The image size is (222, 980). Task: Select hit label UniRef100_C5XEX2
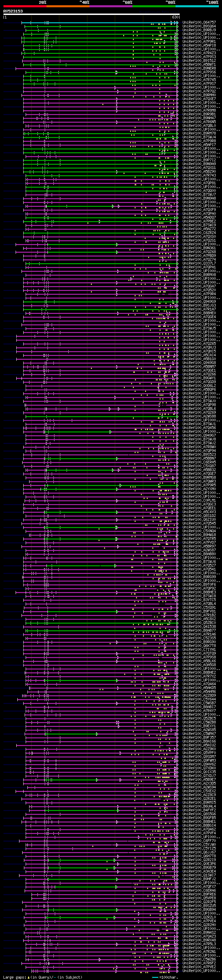pos(199,791)
